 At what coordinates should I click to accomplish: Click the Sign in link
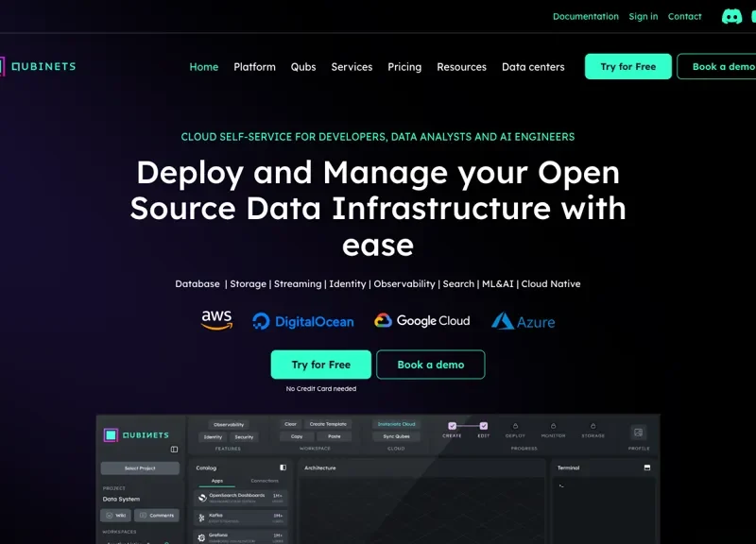tap(644, 16)
